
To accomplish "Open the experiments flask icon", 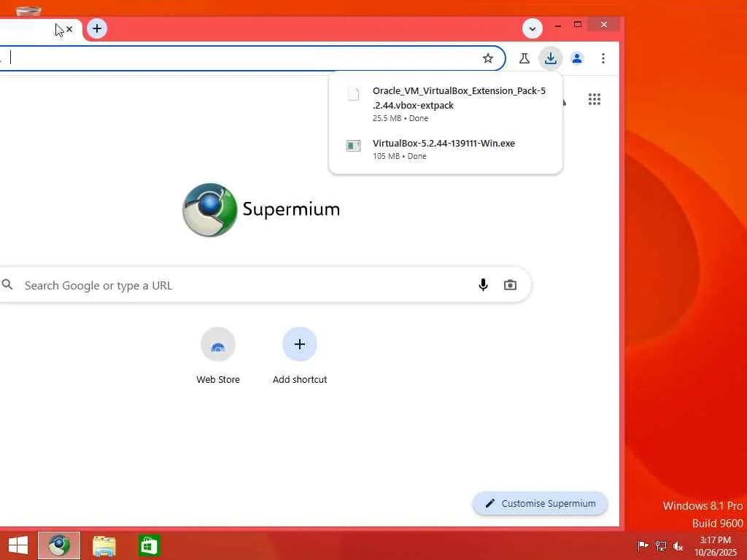I will point(524,58).
